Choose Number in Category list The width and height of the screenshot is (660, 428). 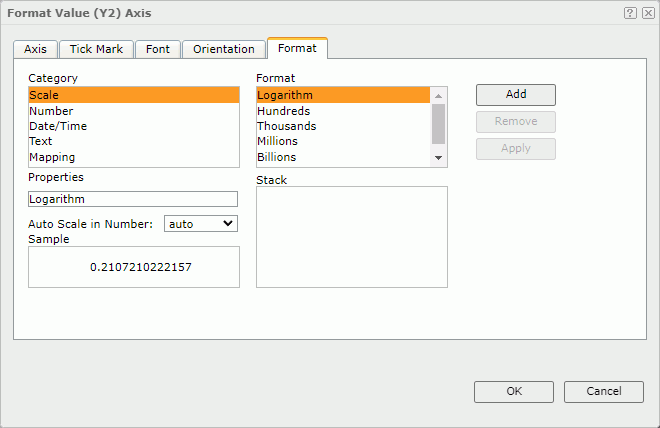(x=51, y=111)
